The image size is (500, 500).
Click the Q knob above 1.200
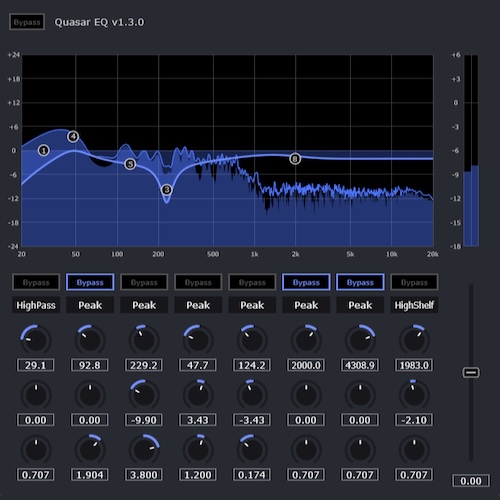198,450
